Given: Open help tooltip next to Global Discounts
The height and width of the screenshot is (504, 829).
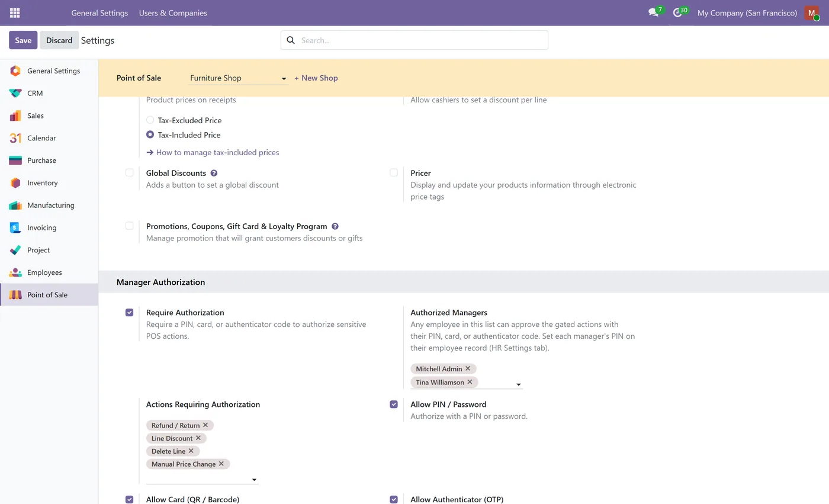Looking at the screenshot, I should pyautogui.click(x=214, y=174).
